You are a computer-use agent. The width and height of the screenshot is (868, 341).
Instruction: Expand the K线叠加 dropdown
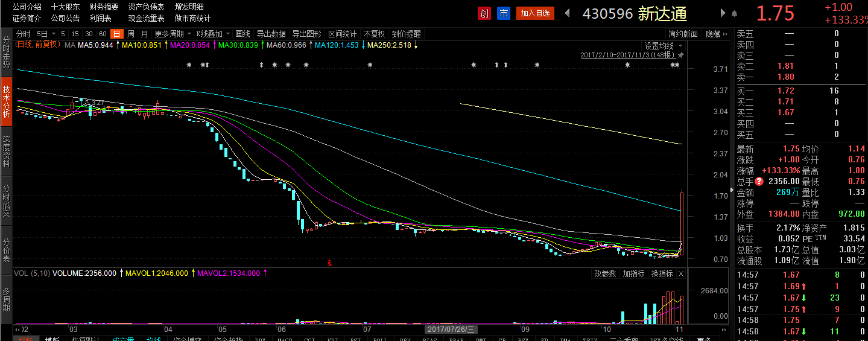[213, 34]
